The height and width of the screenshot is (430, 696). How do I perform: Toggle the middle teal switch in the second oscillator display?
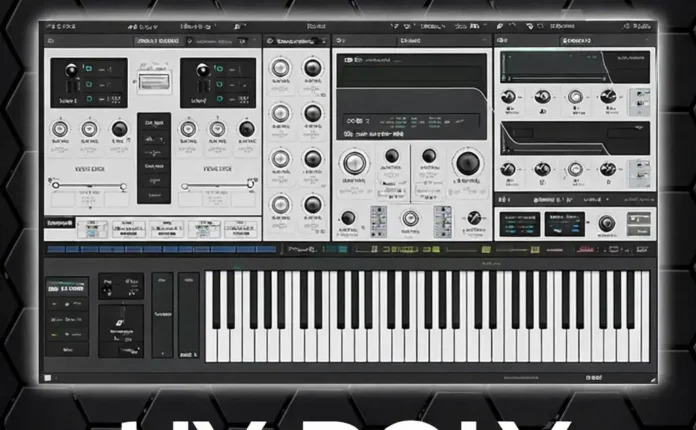click(219, 84)
